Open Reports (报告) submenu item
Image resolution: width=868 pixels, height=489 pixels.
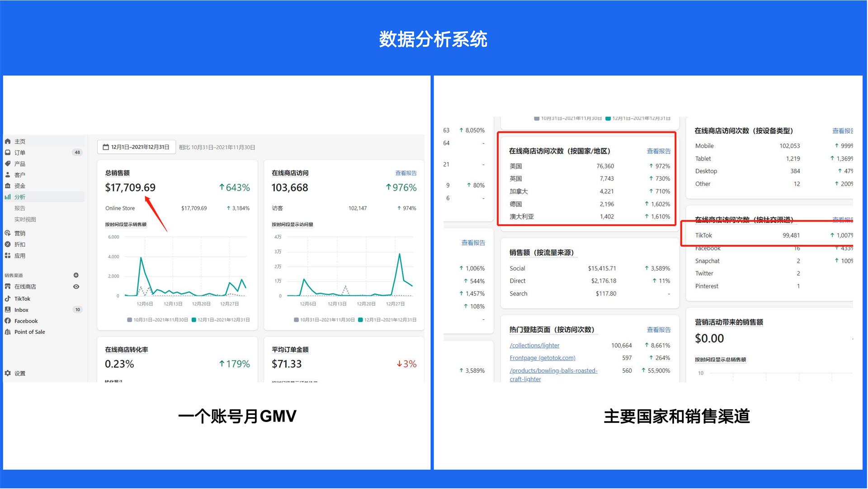click(x=20, y=208)
